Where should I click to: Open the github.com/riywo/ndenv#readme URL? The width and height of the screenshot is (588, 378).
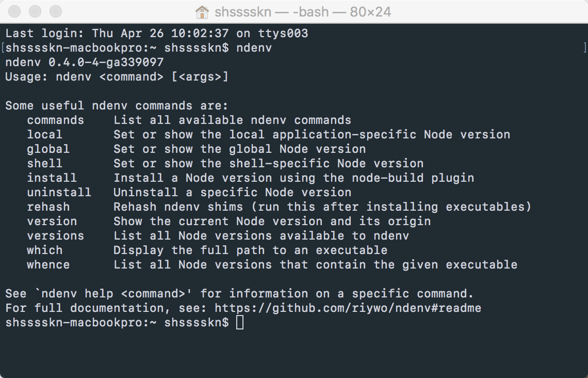(348, 308)
